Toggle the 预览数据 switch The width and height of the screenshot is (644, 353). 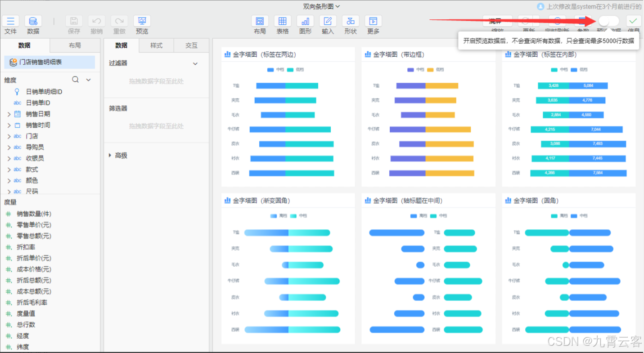[608, 21]
